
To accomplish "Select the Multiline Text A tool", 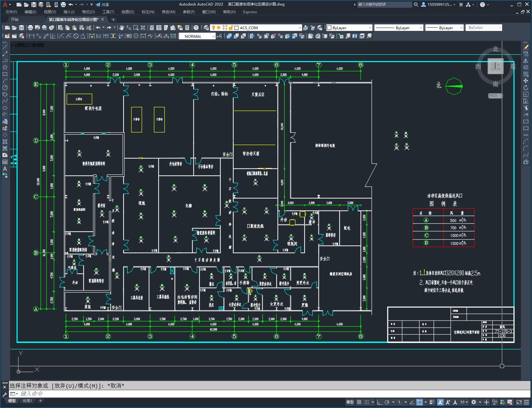I will [x=5, y=169].
